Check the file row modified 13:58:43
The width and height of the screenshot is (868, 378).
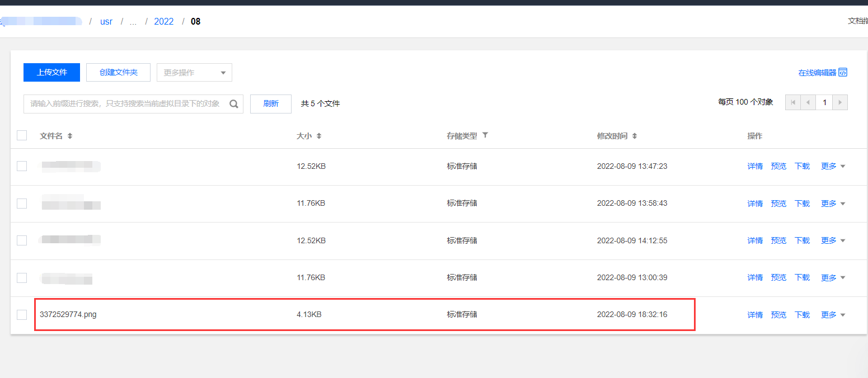22,204
